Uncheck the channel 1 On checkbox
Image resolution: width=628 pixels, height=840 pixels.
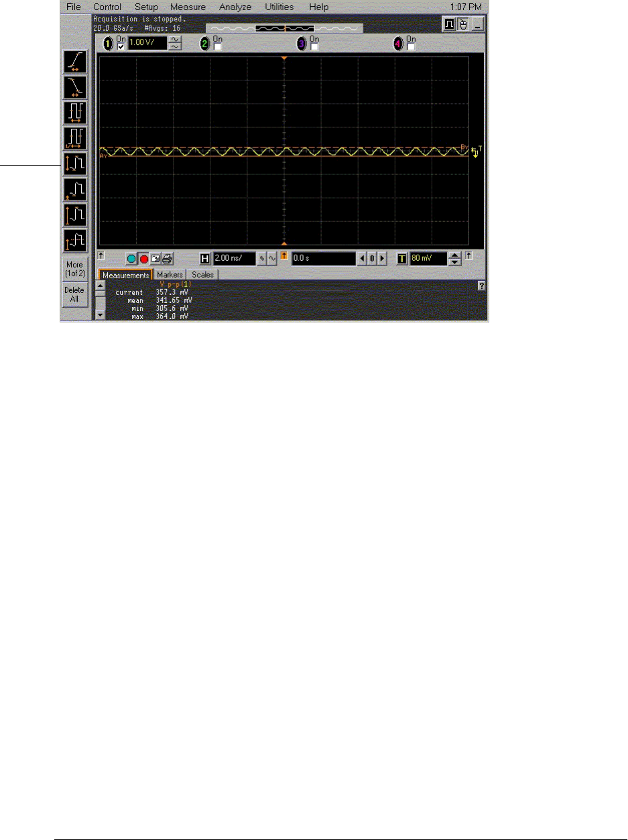point(121,47)
